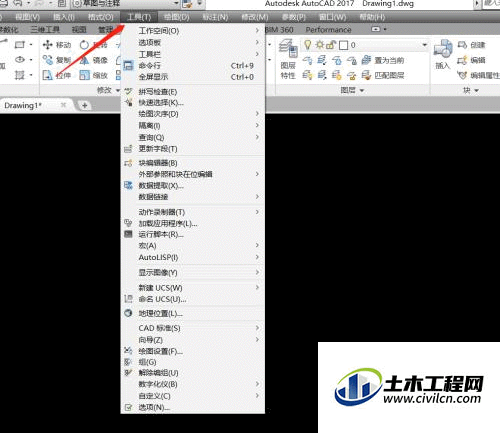This screenshot has width=500, height=433.
Task: Add new drawing tab plus button
Action: tap(85, 105)
